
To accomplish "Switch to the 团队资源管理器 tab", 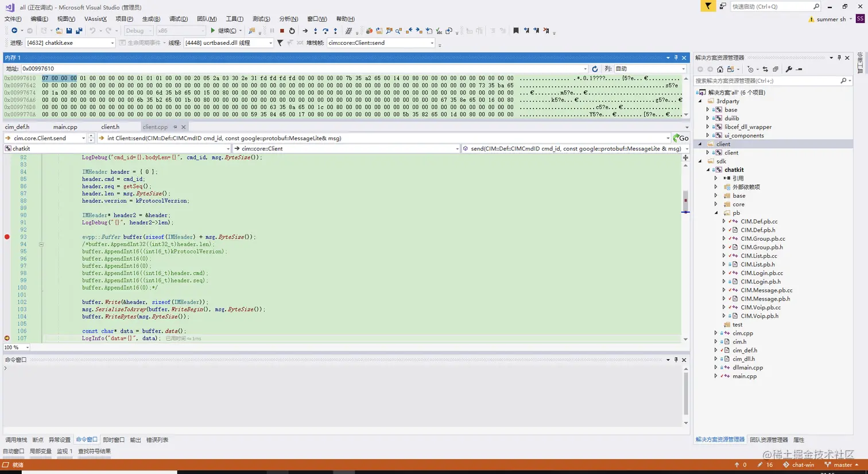I will (x=769, y=440).
